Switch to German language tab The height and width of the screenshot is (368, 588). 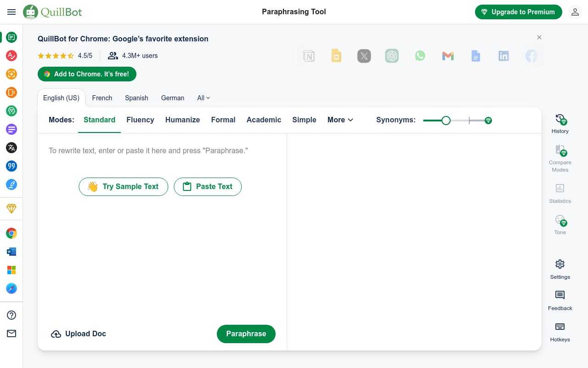pos(173,98)
